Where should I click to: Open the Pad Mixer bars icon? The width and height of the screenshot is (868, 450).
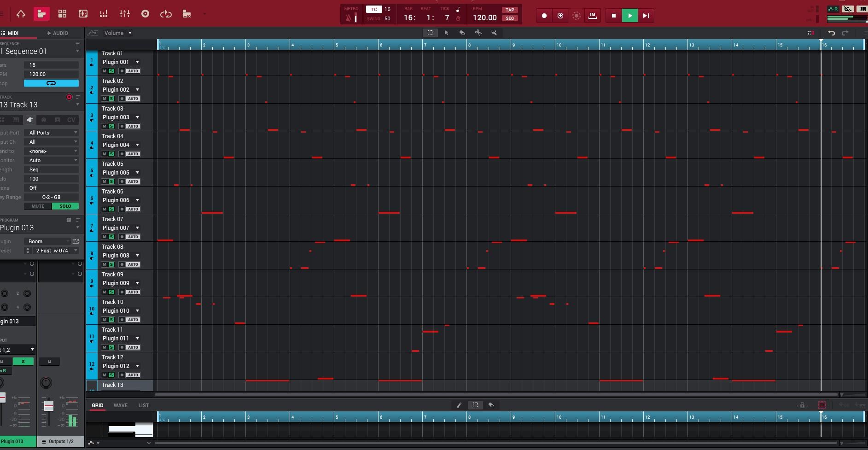click(x=104, y=14)
